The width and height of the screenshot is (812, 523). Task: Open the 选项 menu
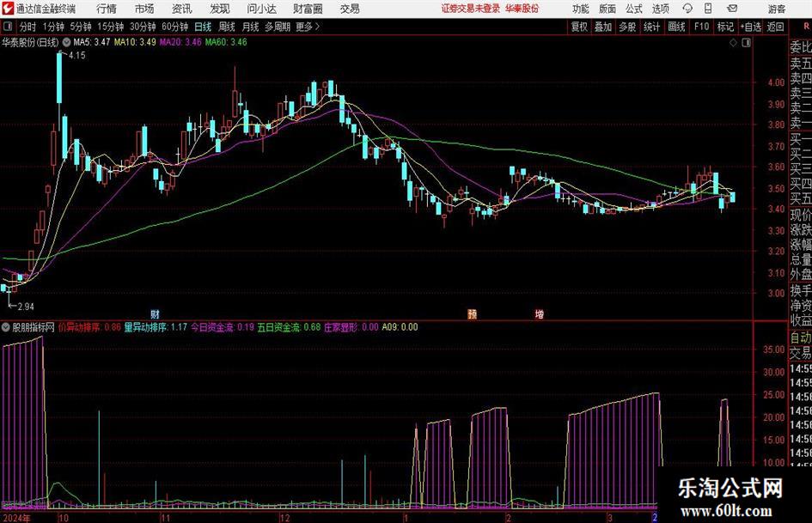(660, 9)
